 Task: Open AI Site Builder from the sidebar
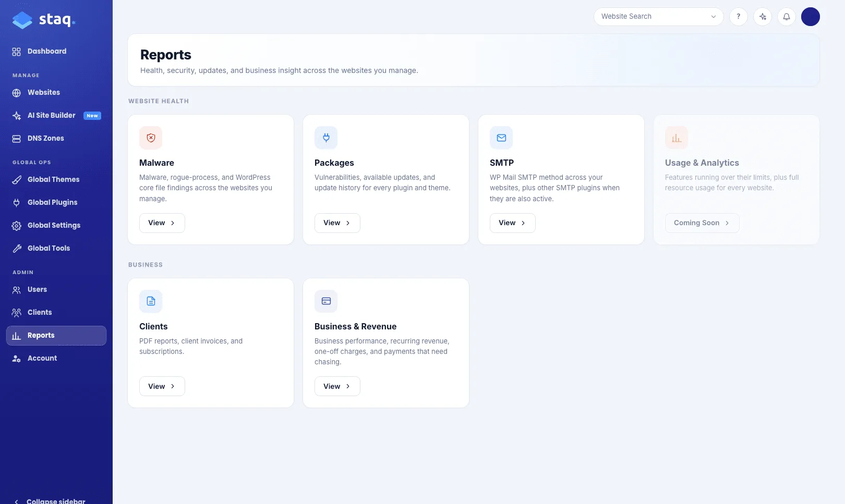click(x=56, y=116)
